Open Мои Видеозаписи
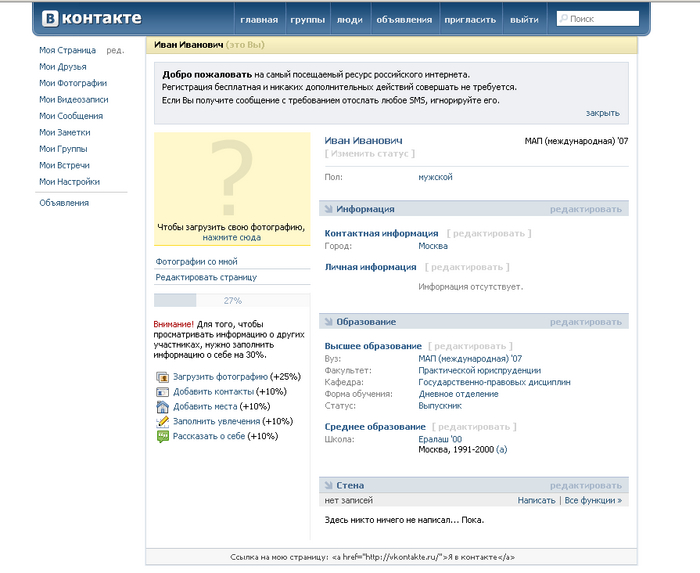This screenshot has width=700, height=573. [x=74, y=100]
